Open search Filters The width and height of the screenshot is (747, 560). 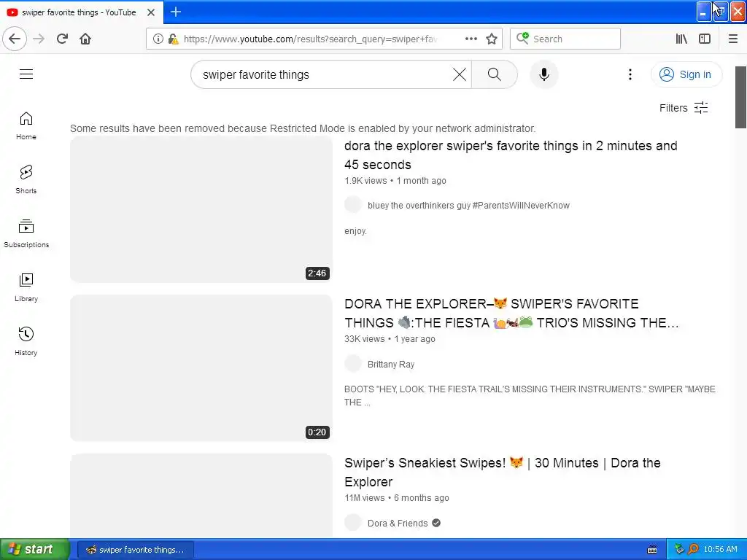click(684, 108)
